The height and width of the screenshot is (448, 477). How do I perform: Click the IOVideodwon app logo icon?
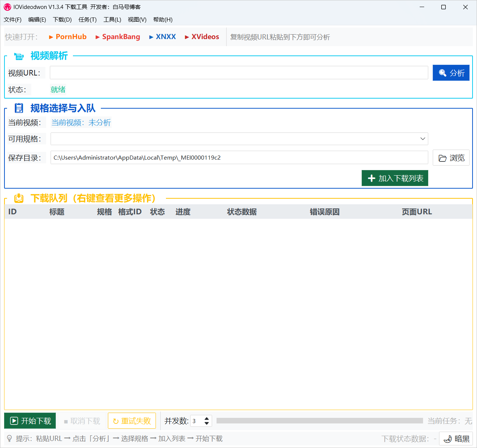[x=7, y=7]
